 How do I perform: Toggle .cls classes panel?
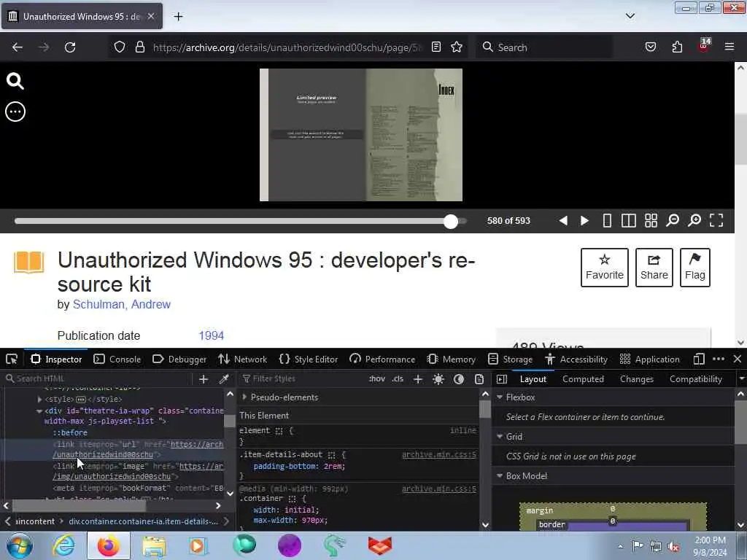pyautogui.click(x=398, y=379)
